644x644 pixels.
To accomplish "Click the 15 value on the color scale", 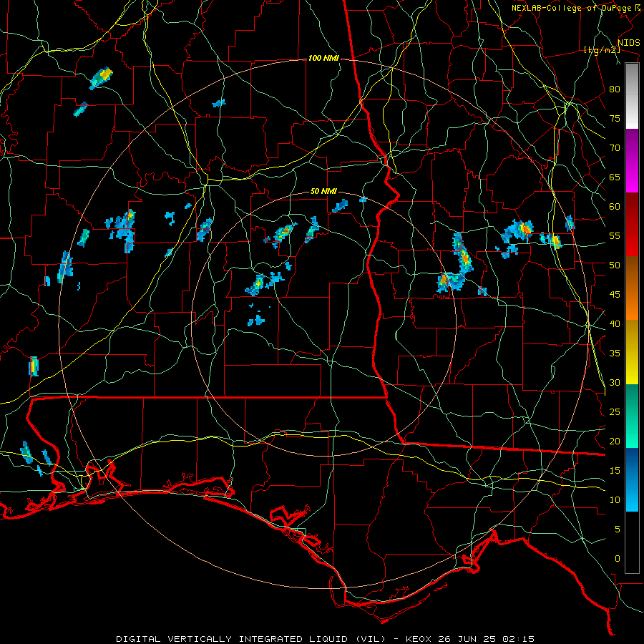I will coord(615,471).
